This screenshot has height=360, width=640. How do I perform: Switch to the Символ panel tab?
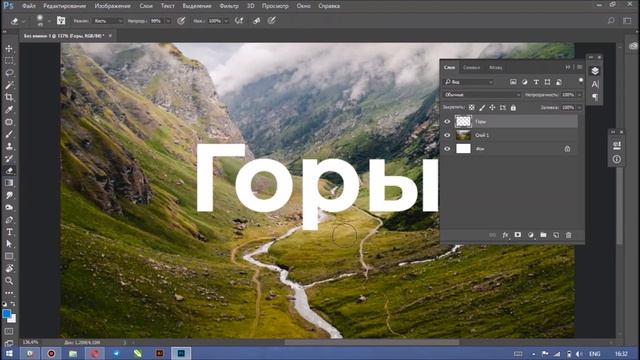pos(471,67)
